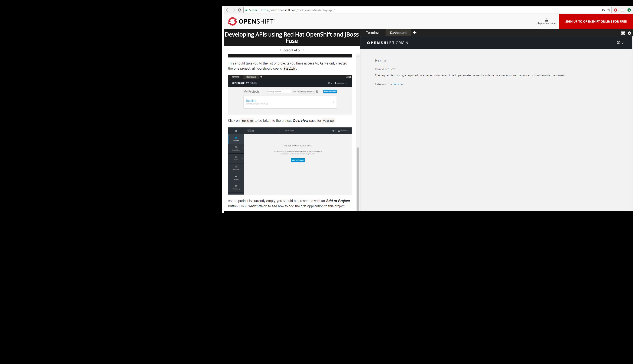Go to previous step using the left chevron

coord(280,50)
